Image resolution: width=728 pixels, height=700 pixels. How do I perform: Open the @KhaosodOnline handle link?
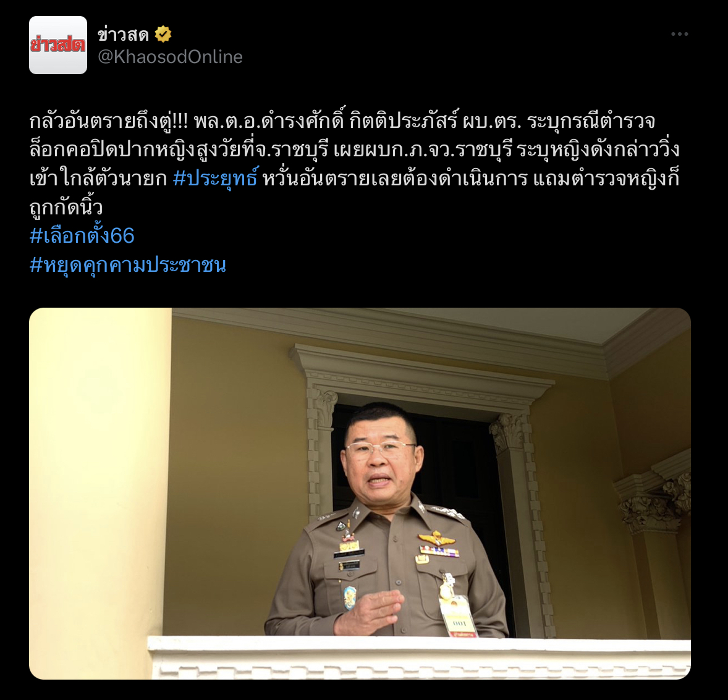pyautogui.click(x=170, y=57)
